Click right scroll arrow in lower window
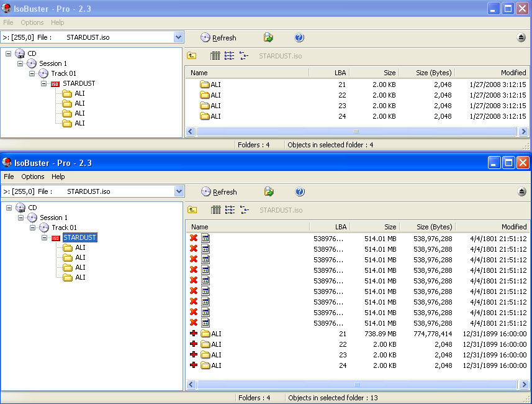Viewport: 532px width, 404px height. pos(524,384)
